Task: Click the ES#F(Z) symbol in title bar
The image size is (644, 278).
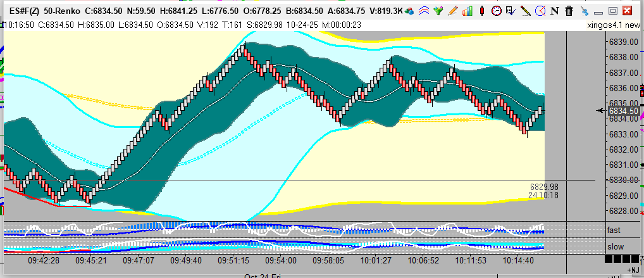Action: pos(25,11)
